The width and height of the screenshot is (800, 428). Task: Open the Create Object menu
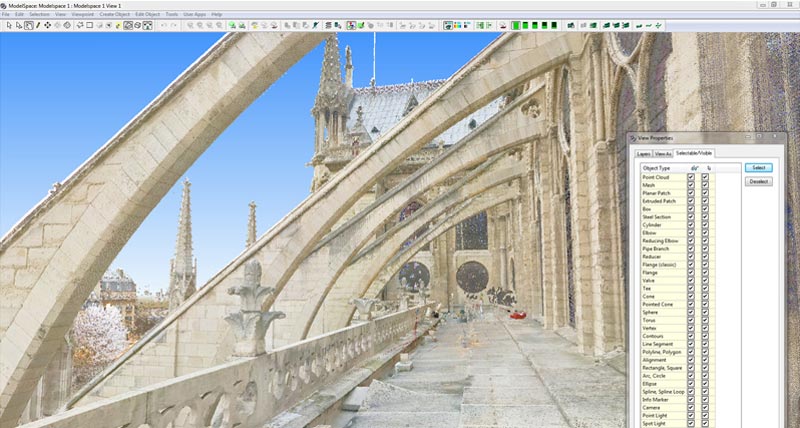114,15
